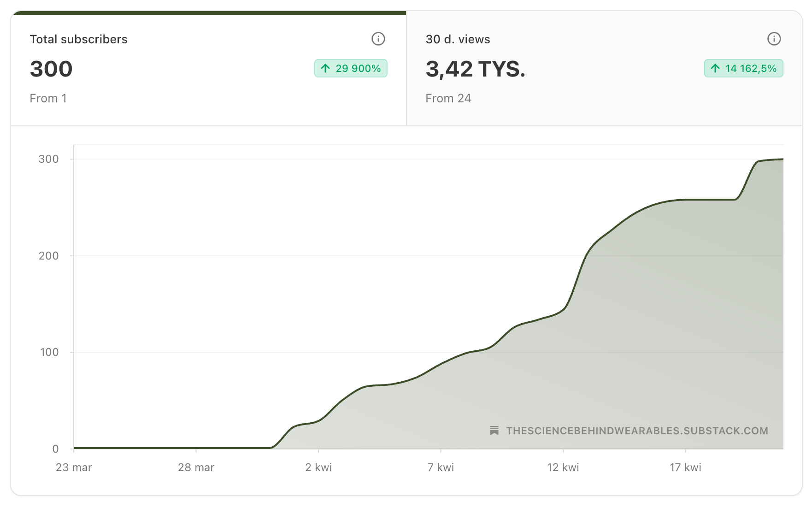Click the info icon on Total subscribers card

[x=378, y=39]
